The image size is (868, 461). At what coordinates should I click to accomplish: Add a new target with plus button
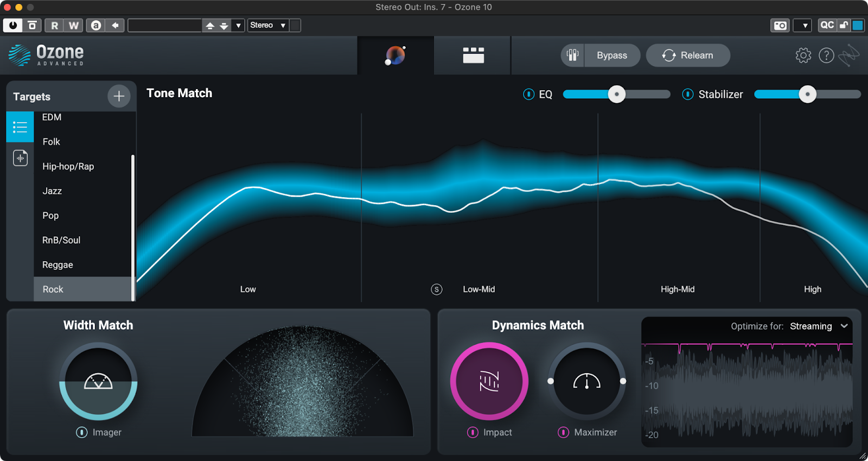(119, 96)
